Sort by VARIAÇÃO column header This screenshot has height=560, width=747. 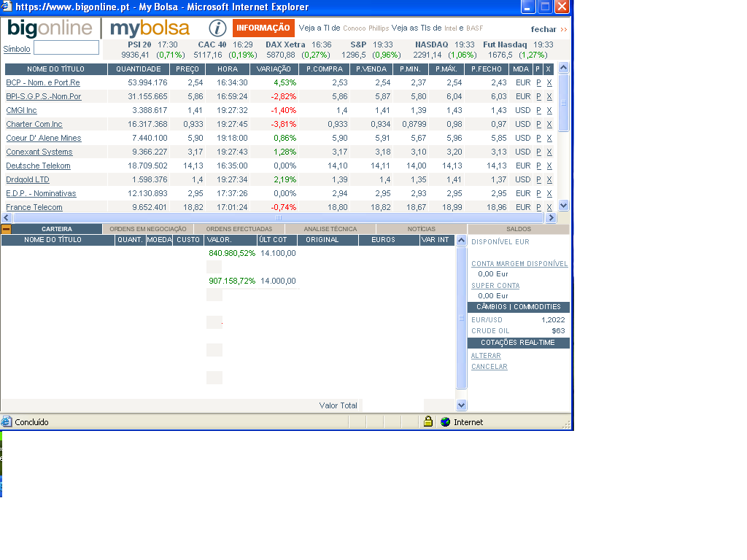tap(274, 69)
